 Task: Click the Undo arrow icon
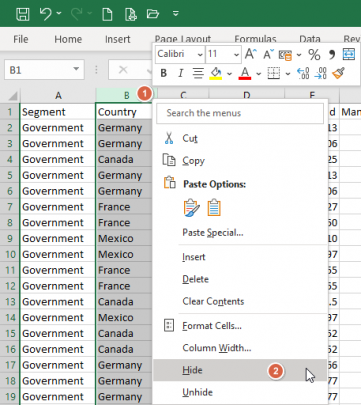click(x=46, y=14)
